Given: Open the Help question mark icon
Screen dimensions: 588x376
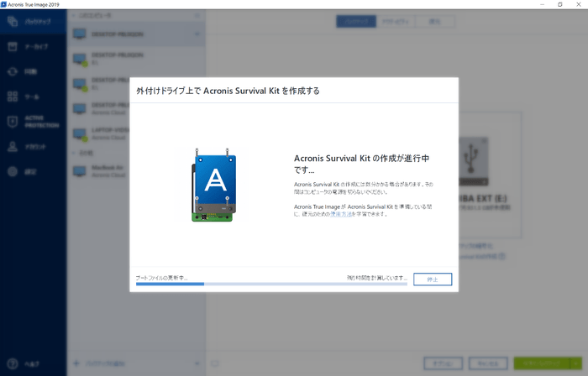Looking at the screenshot, I should click(x=13, y=363).
